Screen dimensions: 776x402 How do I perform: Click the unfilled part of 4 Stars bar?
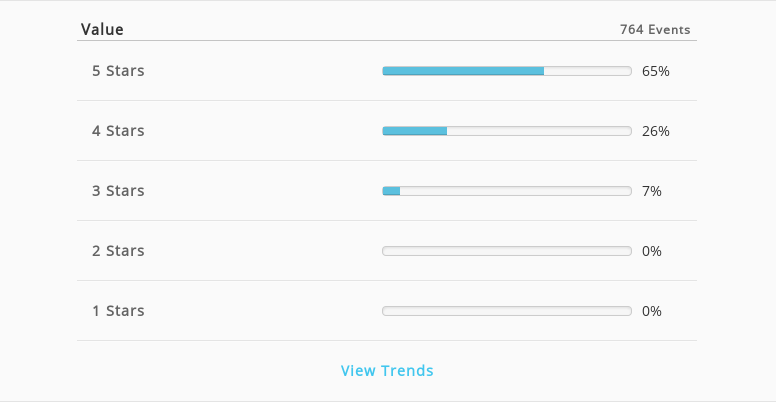point(539,131)
